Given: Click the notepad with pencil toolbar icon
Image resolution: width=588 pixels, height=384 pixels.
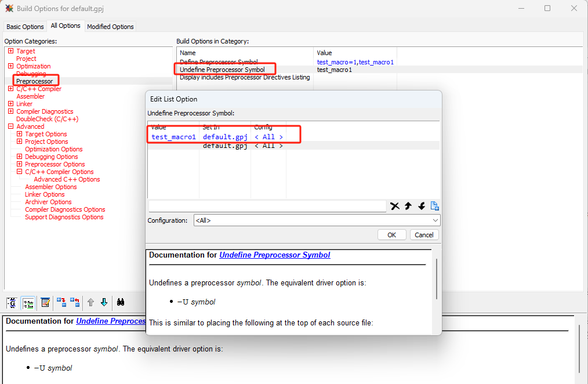Looking at the screenshot, I should (x=45, y=302).
